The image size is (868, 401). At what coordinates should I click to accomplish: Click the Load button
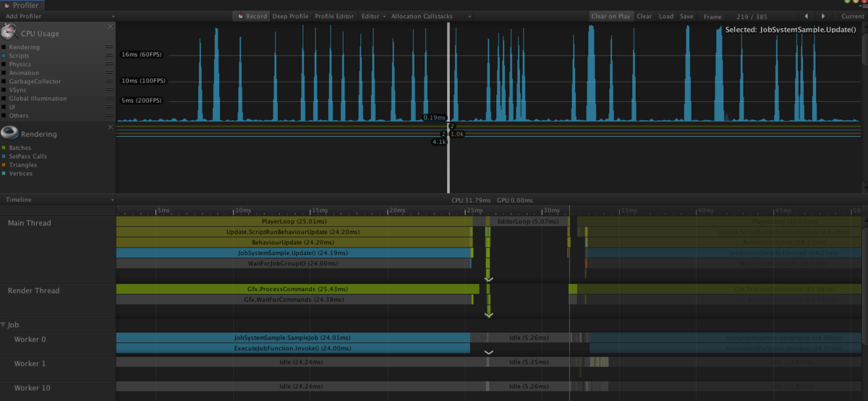click(665, 16)
